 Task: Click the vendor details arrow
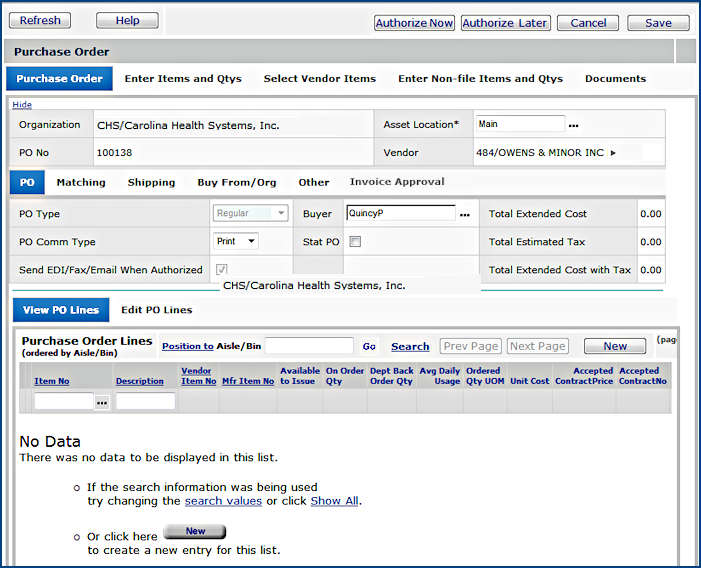(x=613, y=153)
